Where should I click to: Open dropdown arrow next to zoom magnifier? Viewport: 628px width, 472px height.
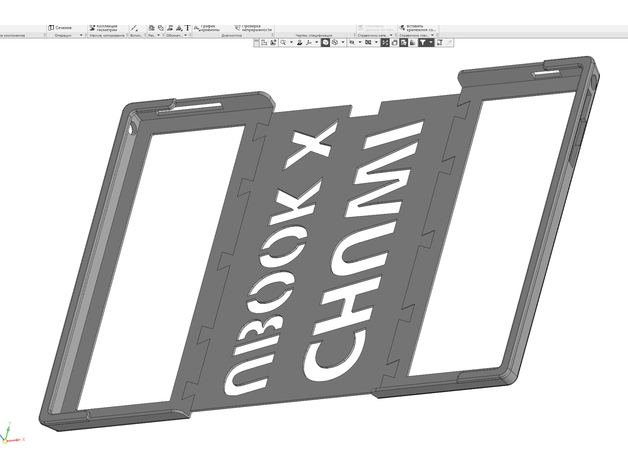pyautogui.click(x=293, y=44)
